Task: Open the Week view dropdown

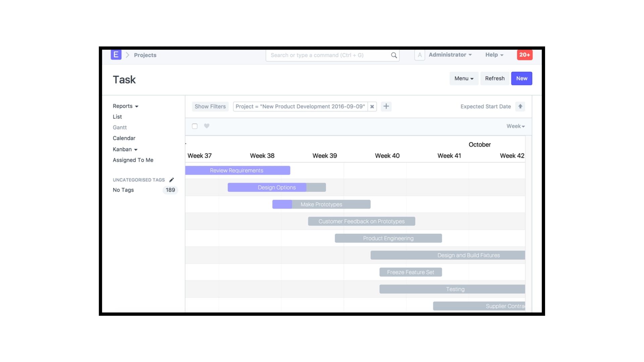Action: point(515,126)
